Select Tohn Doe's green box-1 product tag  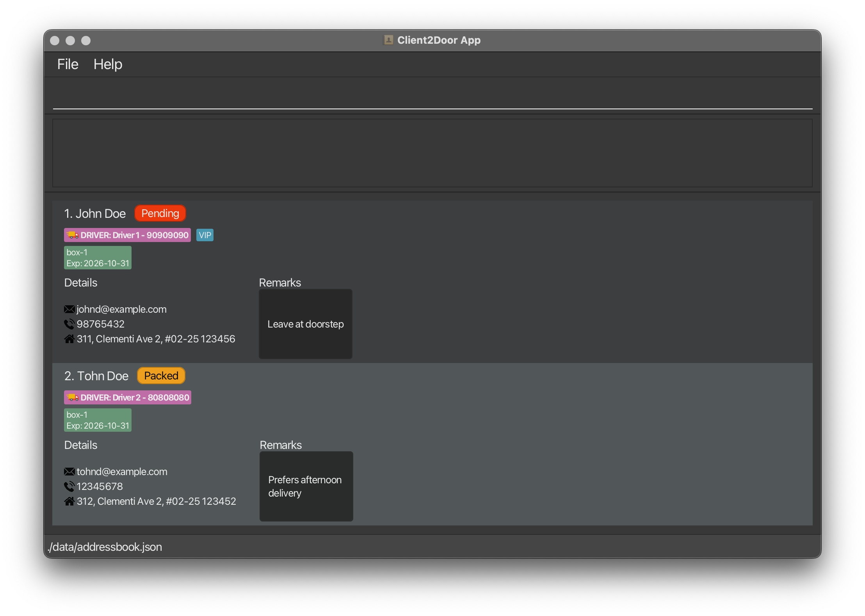[98, 420]
